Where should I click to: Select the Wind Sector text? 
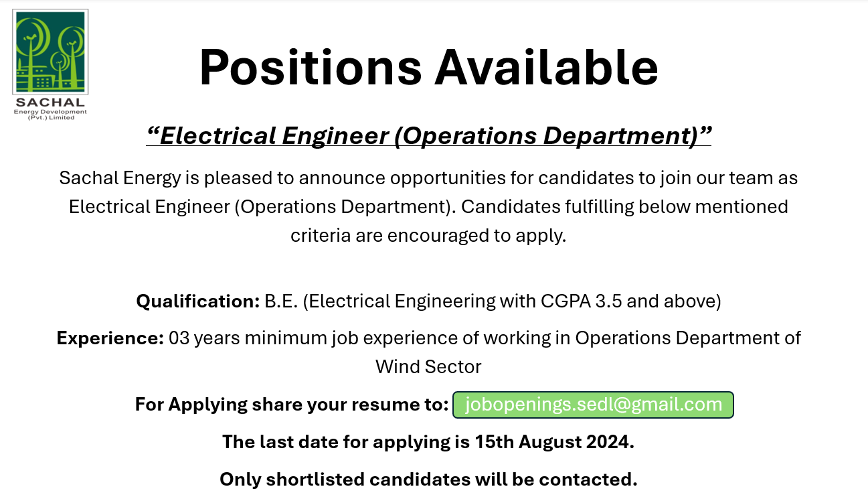point(428,366)
